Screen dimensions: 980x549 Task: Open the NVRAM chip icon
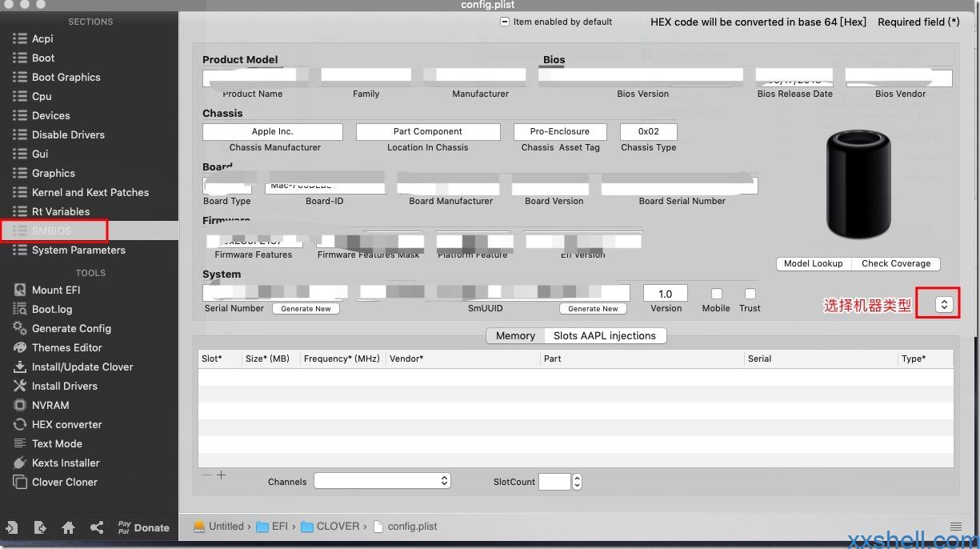[20, 405]
